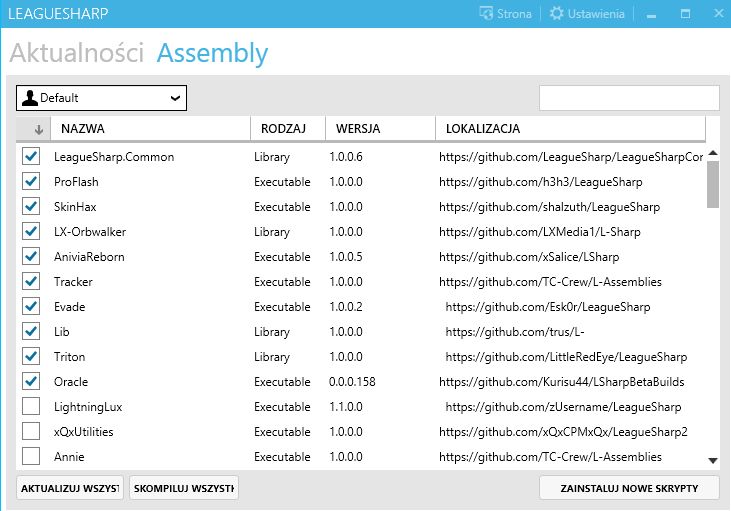Uncheck the Lib library checkbox
This screenshot has width=731, height=511.
pyautogui.click(x=31, y=331)
